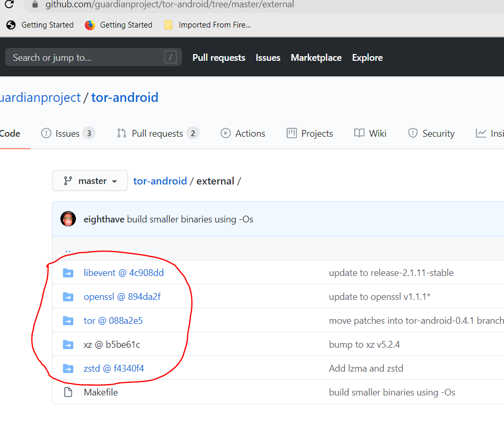Click the guardianproject owner link
This screenshot has height=435, width=504.
41,97
